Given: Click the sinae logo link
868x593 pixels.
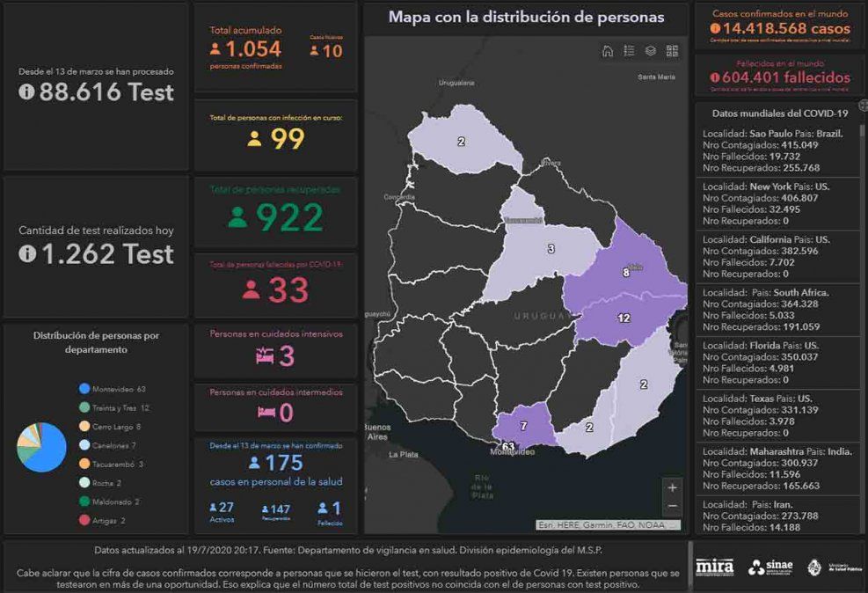Looking at the screenshot, I should click(x=770, y=567).
